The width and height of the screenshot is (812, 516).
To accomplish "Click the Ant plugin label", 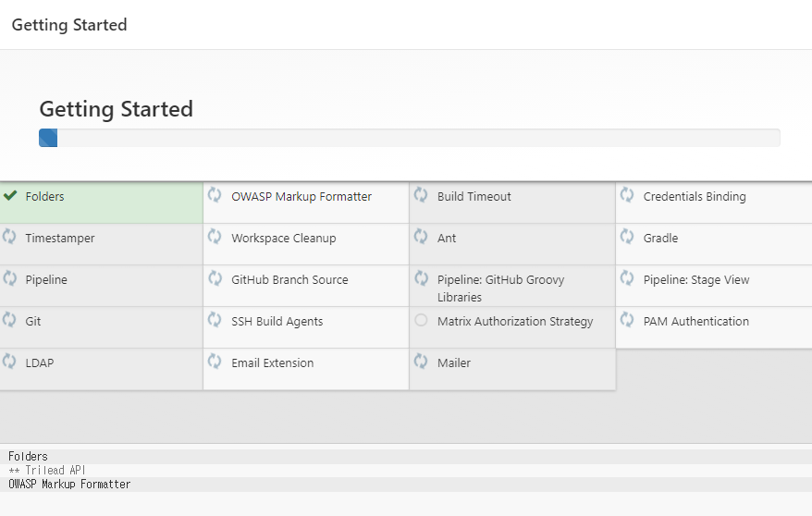I will [x=447, y=238].
